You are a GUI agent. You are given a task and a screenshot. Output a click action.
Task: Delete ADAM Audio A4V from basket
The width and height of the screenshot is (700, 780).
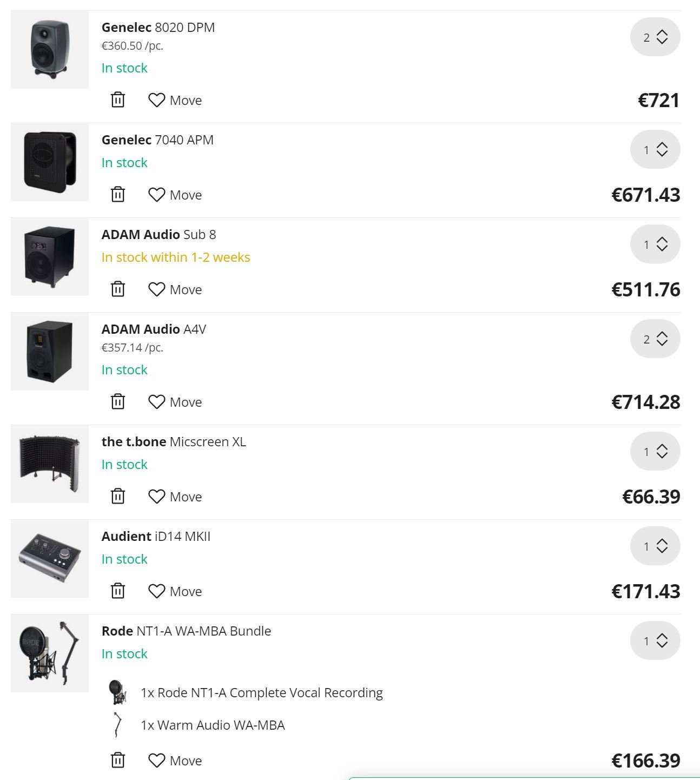[x=117, y=402]
